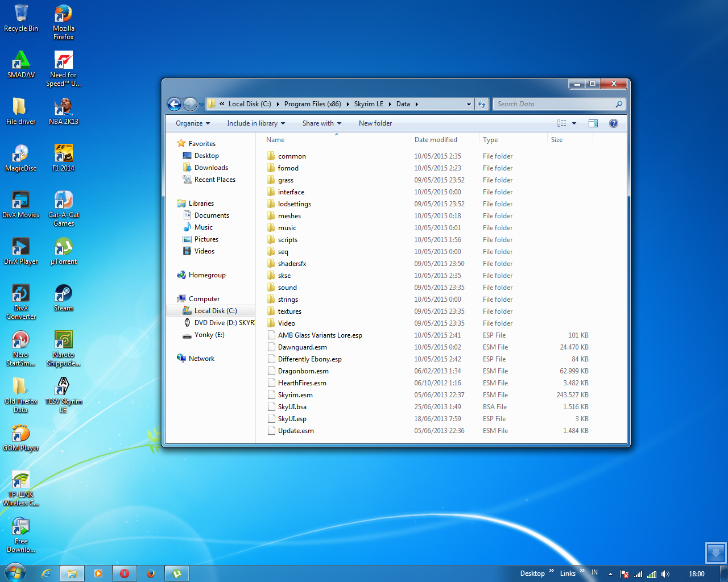Expand the arrow after Skyrim LE breadcrumb
Screen dimensions: 728x582
pos(390,104)
